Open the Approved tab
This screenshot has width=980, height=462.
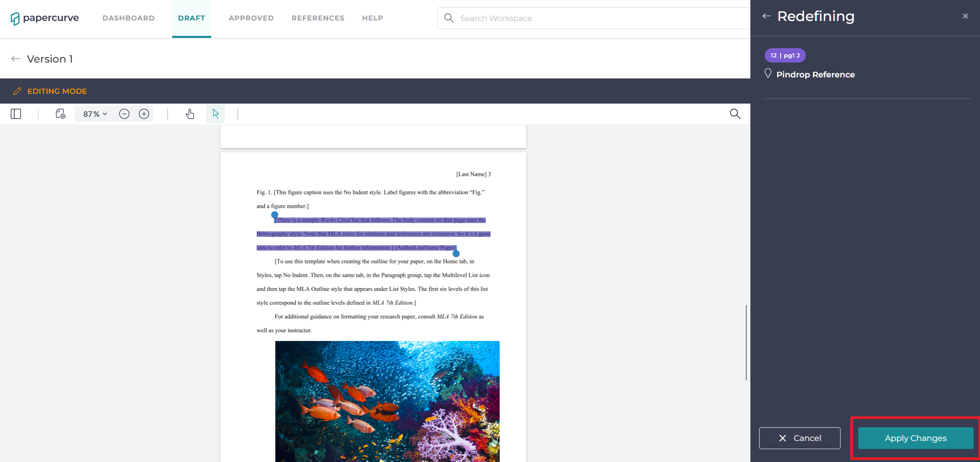[x=251, y=18]
